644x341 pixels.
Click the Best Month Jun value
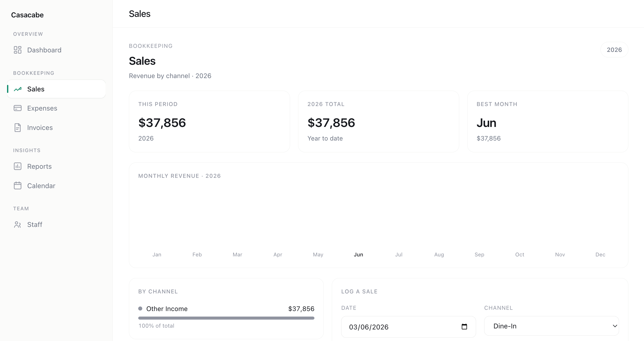click(486, 123)
